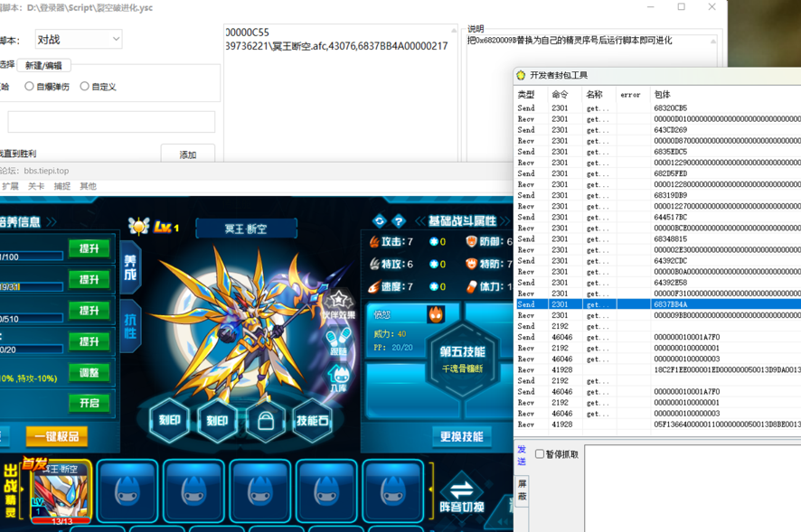Viewport: 801px width, 532px height.
Task: Click the fire icon on the 愤怒 skill
Action: tap(436, 314)
